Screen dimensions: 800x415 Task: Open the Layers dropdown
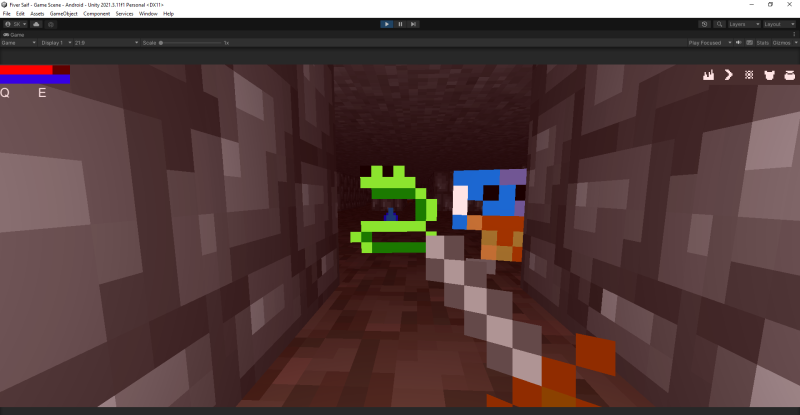point(744,24)
